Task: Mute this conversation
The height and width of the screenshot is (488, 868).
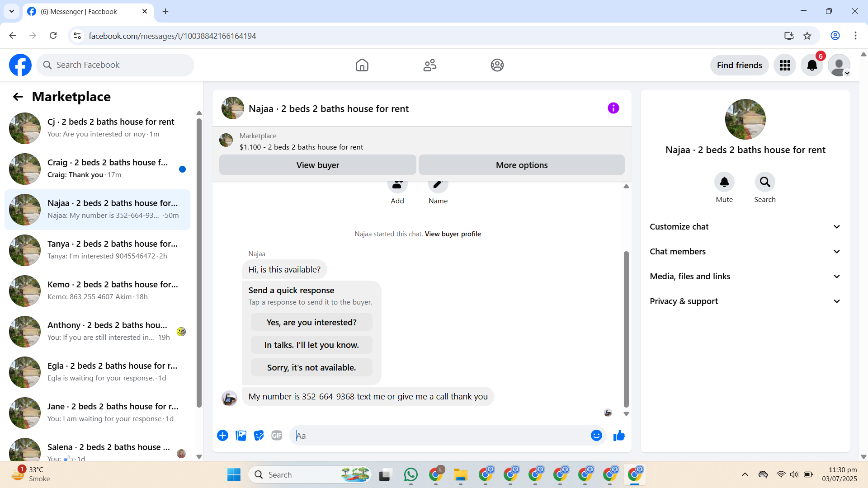Action: point(724,183)
